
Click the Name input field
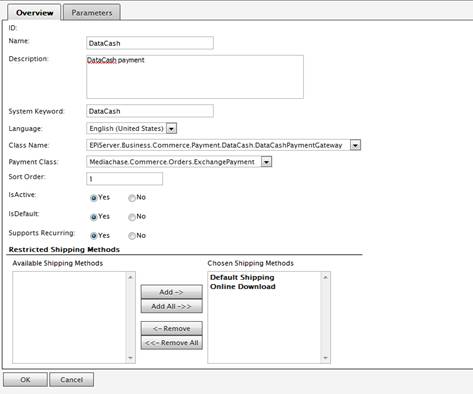[150, 43]
